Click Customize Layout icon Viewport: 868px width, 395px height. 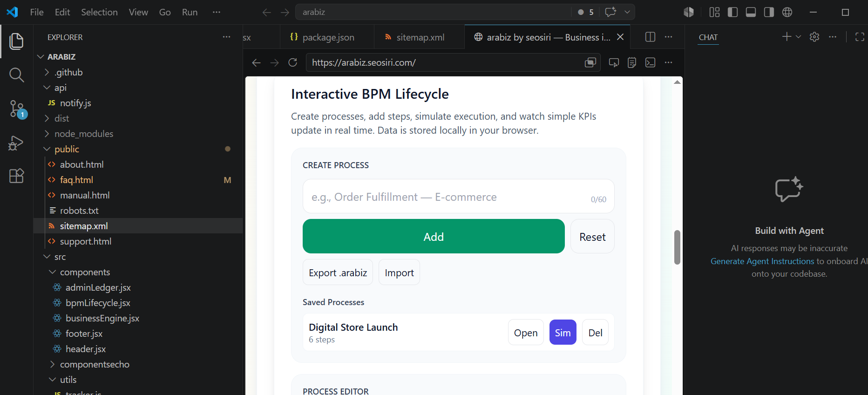point(714,12)
